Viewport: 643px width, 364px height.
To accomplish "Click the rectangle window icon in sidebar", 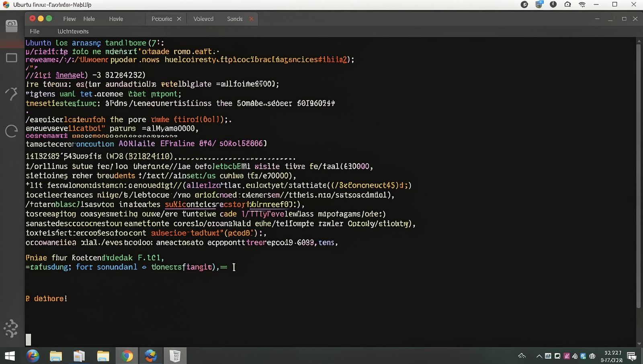I will click(x=11, y=57).
